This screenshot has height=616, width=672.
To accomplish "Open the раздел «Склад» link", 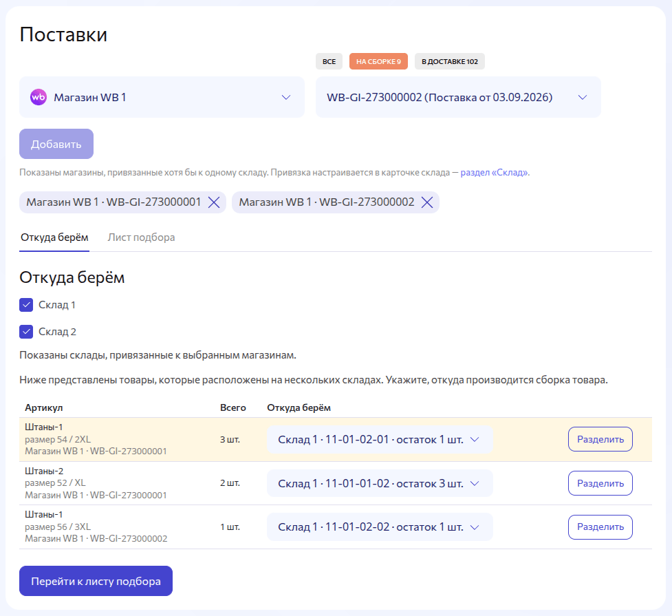I will [x=494, y=173].
